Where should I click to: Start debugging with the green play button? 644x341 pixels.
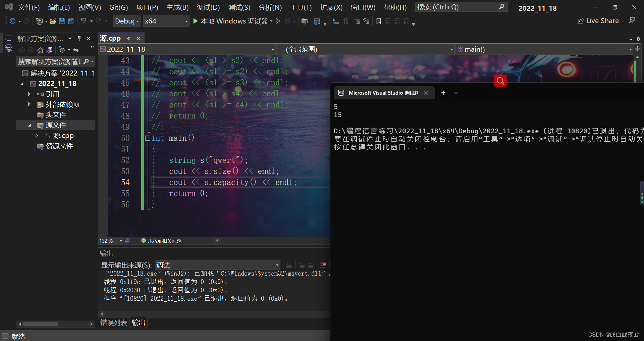pyautogui.click(x=196, y=21)
